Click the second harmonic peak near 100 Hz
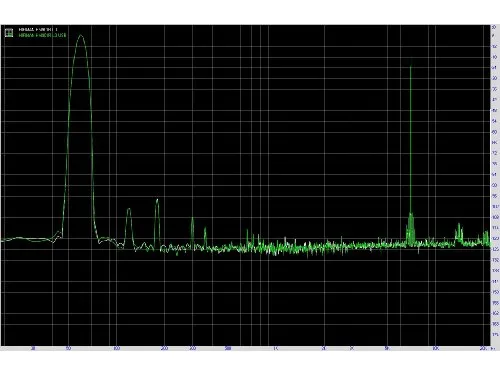 129,209
